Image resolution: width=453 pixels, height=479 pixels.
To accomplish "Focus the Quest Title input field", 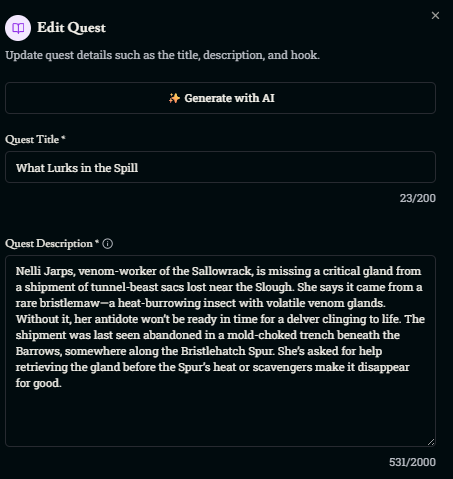I will coord(220,167).
